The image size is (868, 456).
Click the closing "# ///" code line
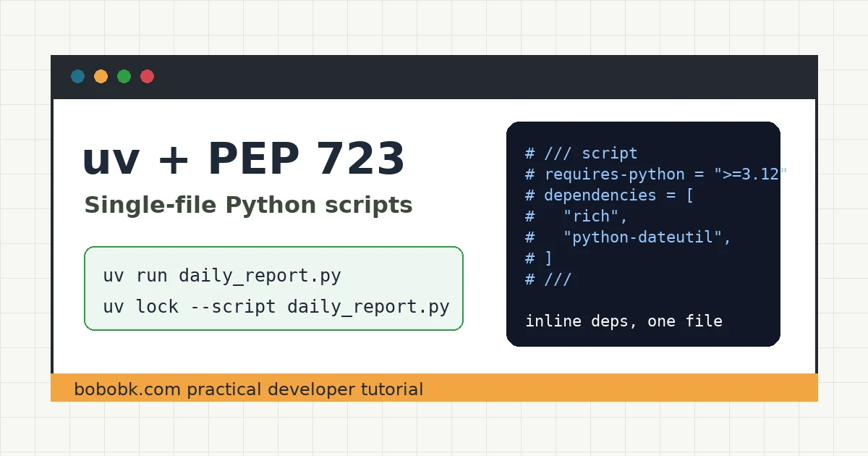coord(548,279)
